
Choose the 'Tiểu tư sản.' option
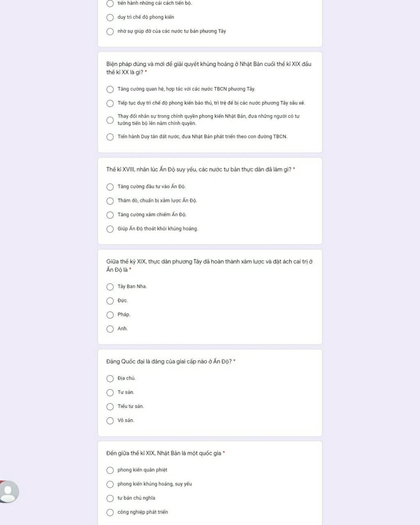tap(110, 407)
